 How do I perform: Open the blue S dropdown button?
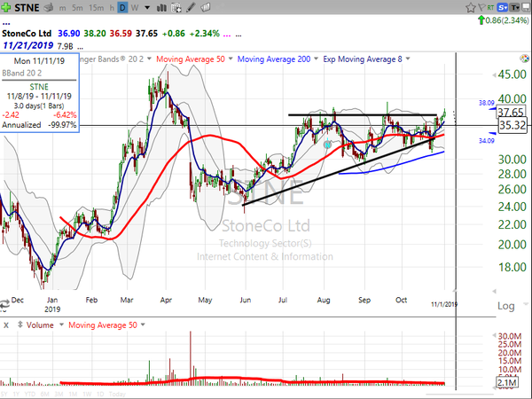tap(502, 7)
